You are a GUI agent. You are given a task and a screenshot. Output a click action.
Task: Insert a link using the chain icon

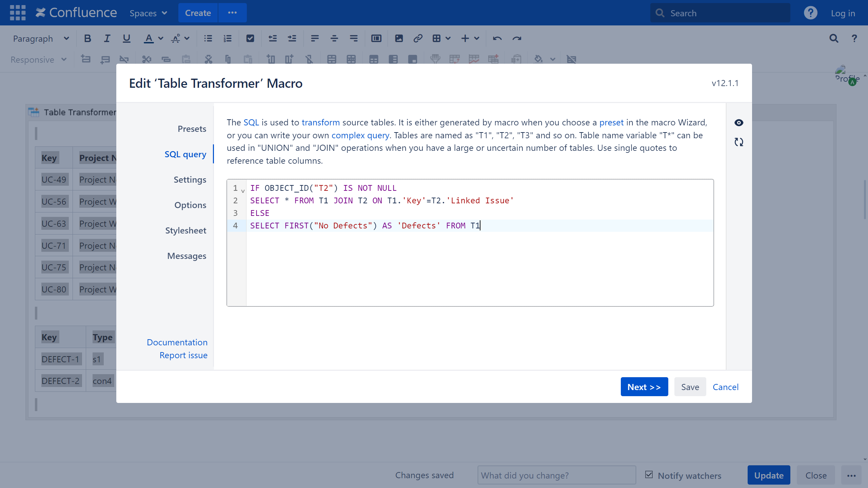pyautogui.click(x=418, y=39)
